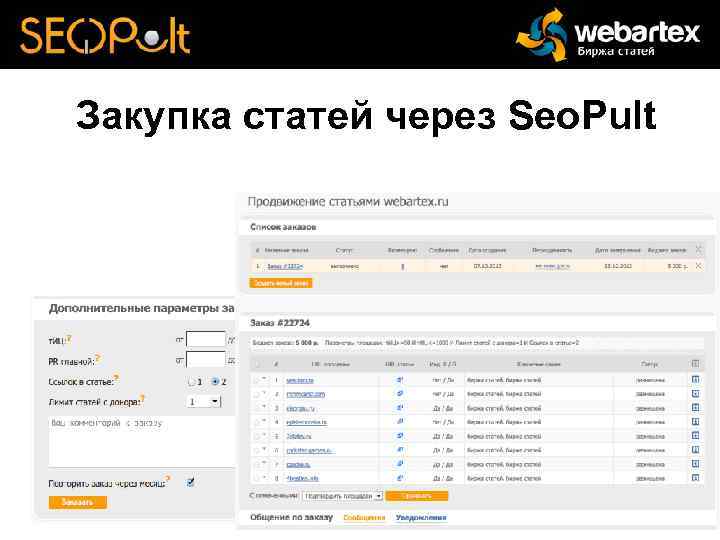Image resolution: width=720 pixels, height=540 pixels.
Task: Click the action icon in row 4
Action: [x=695, y=422]
